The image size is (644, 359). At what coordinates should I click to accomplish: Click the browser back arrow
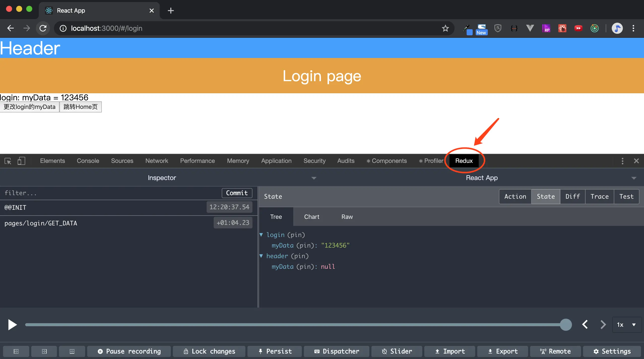coord(11,28)
